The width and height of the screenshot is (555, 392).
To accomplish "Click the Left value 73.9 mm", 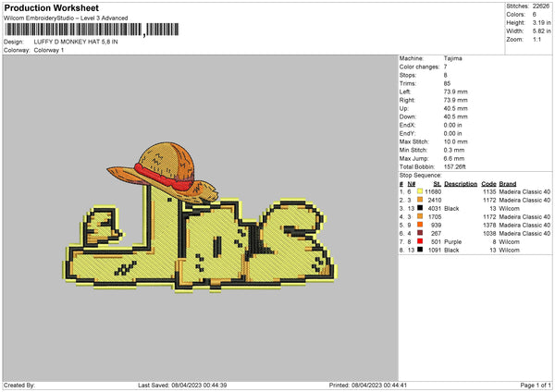I will 455,92.
